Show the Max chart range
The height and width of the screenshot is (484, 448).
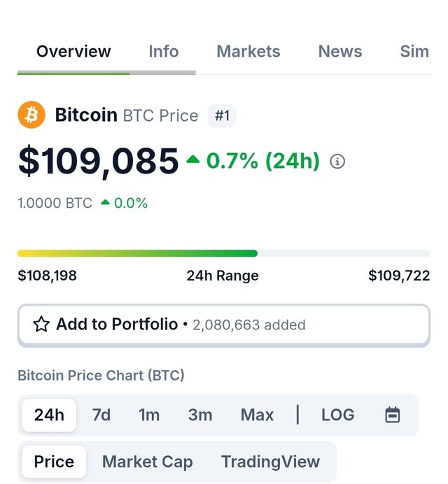click(257, 415)
